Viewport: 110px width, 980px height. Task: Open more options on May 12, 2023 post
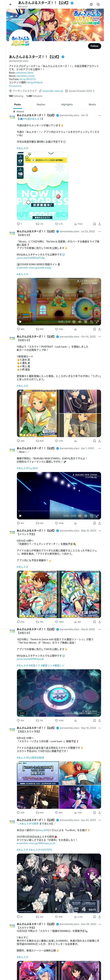tap(100, 530)
